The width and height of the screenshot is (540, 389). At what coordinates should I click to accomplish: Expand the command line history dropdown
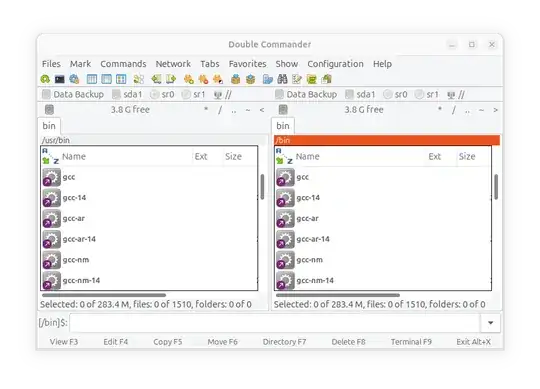[490, 323]
